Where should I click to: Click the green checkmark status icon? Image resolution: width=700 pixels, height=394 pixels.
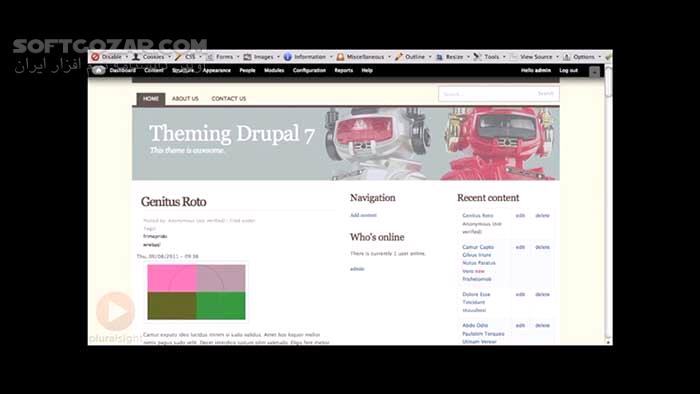point(608,57)
